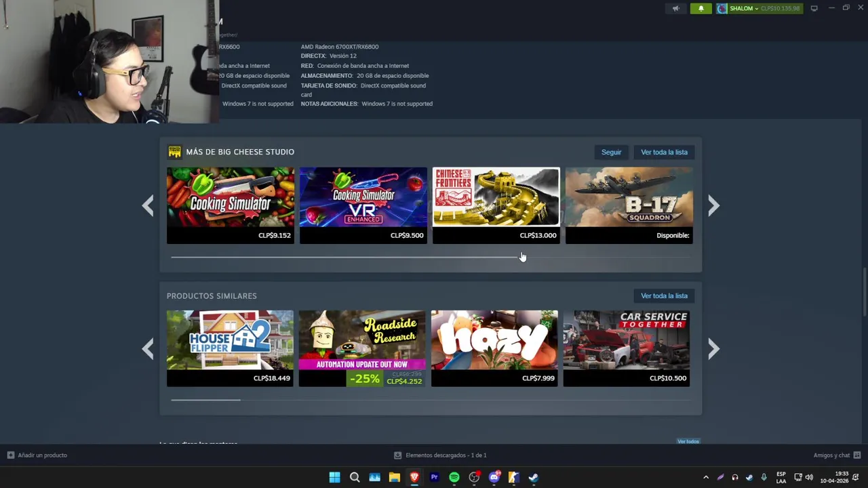
Task: Switch to Brave browser in taskbar
Action: point(414,477)
